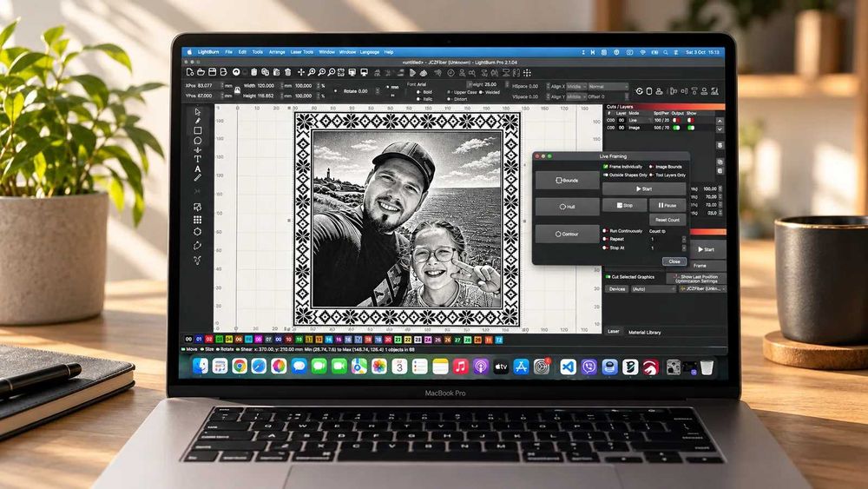Image resolution: width=868 pixels, height=489 pixels.
Task: Open the Normal style dropdown
Action: (608, 87)
